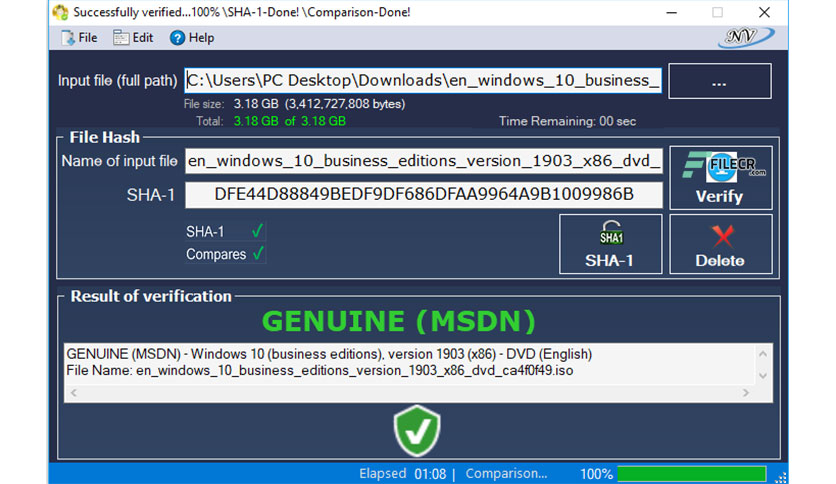
Task: Click the Name of input file field
Action: [x=424, y=161]
